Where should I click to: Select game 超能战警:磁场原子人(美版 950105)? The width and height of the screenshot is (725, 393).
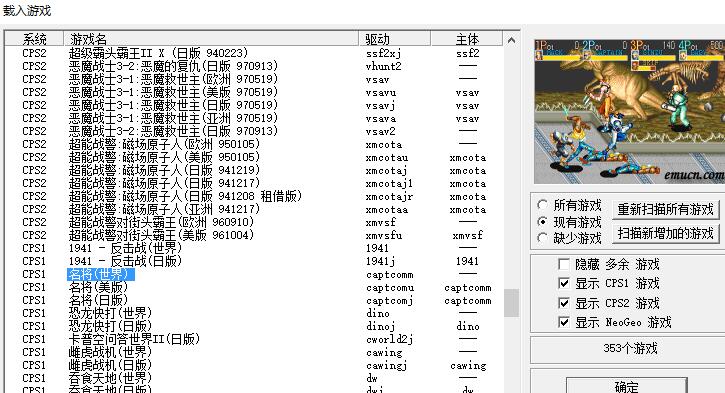(x=165, y=157)
